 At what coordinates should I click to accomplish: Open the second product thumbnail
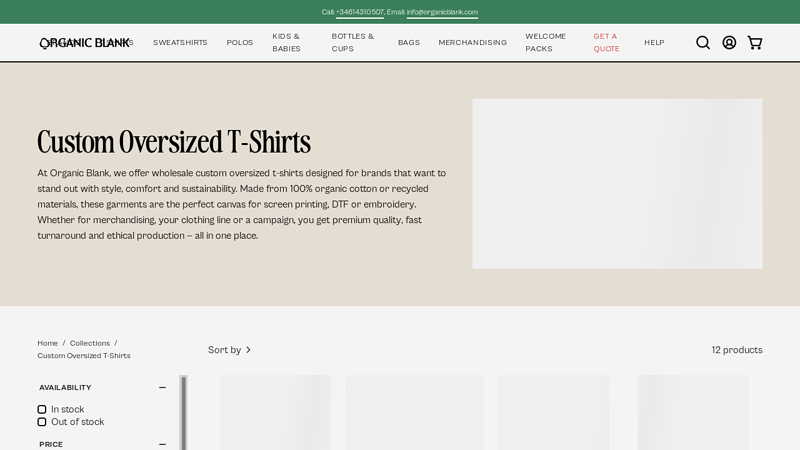coord(415,412)
